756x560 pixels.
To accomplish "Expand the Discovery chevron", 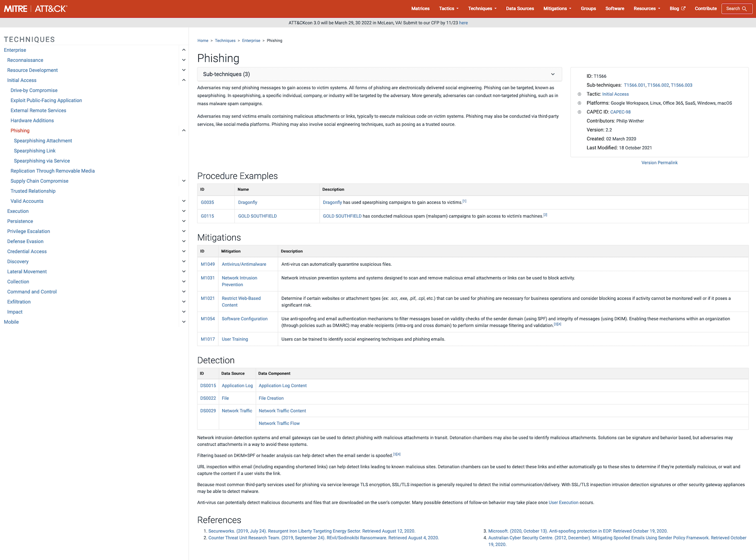I will (x=184, y=262).
